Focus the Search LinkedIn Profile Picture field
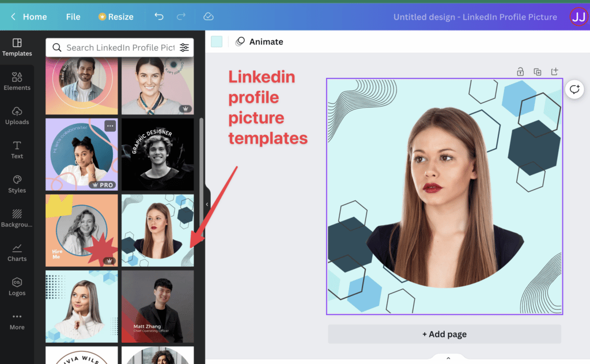The width and height of the screenshot is (590, 364). tap(120, 47)
